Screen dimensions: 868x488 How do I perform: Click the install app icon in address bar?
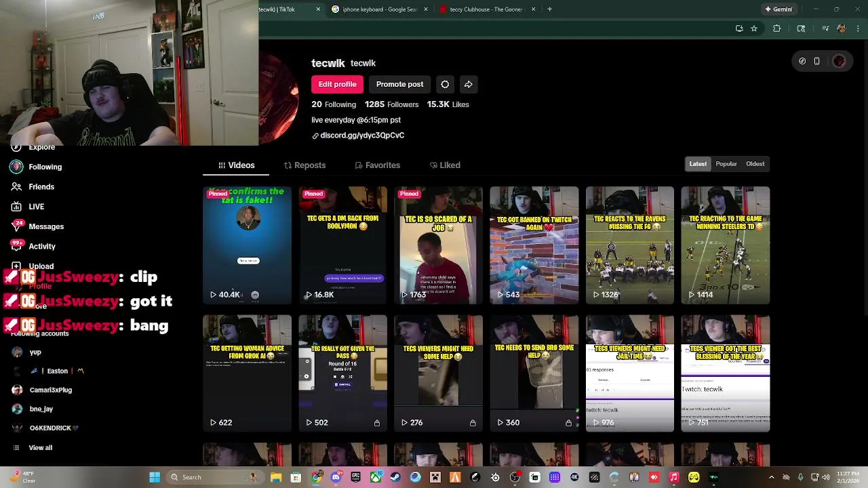point(739,28)
